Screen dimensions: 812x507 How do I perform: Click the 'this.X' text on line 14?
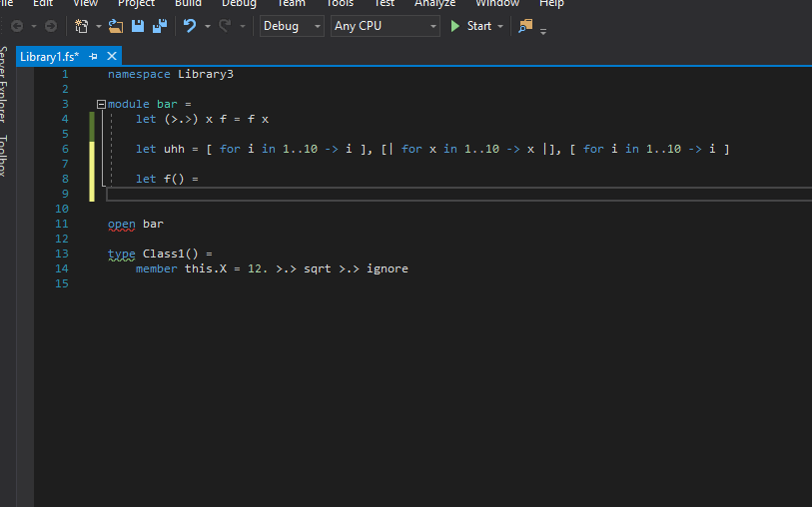(x=206, y=268)
